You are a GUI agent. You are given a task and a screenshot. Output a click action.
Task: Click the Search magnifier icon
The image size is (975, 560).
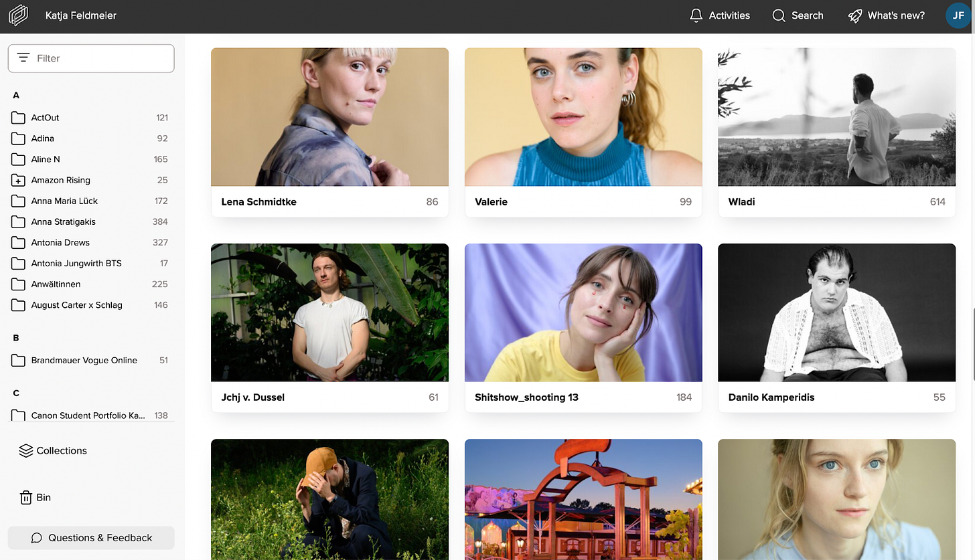point(779,15)
